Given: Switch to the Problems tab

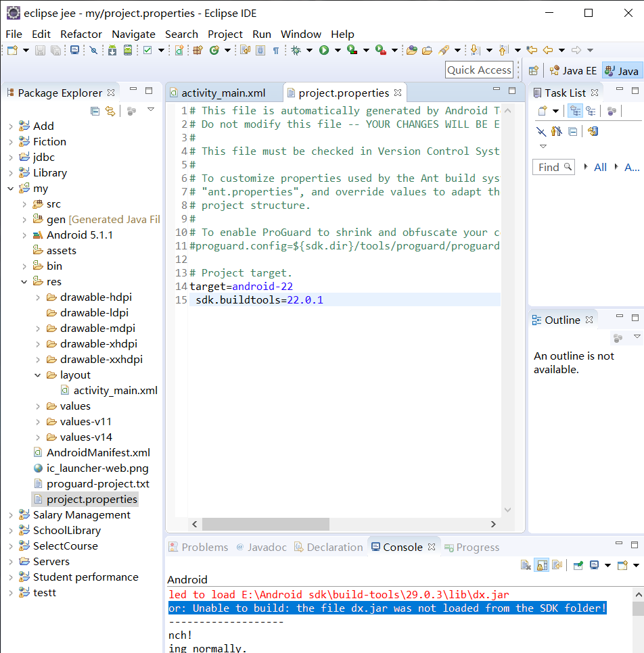Looking at the screenshot, I should coord(198,548).
